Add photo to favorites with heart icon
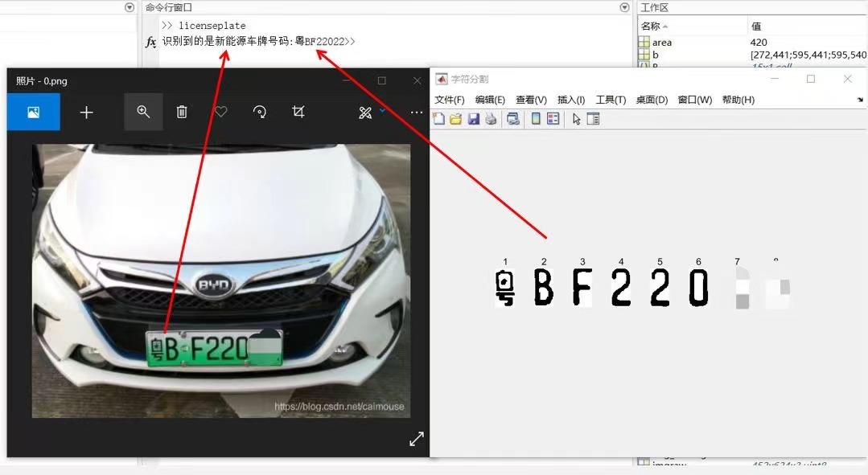Screen dimensions: 868x475 click(221, 113)
